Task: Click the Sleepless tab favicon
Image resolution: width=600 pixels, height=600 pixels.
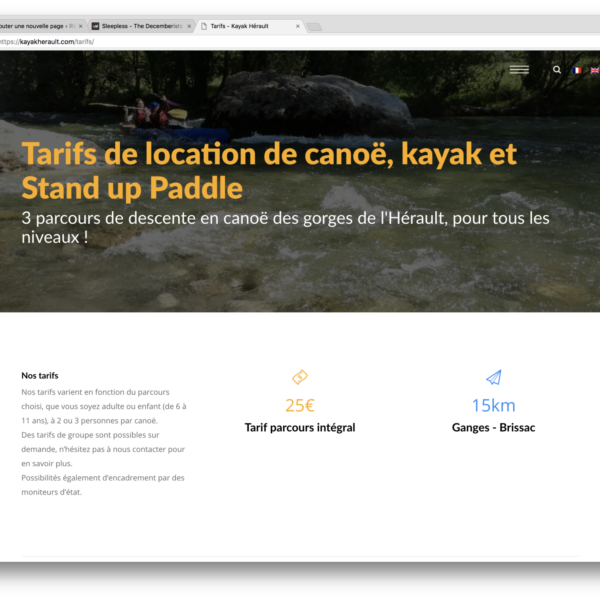Action: click(95, 26)
